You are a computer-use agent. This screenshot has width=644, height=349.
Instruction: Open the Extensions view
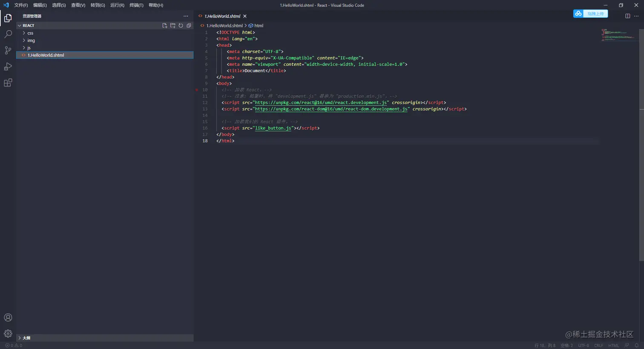(x=8, y=83)
